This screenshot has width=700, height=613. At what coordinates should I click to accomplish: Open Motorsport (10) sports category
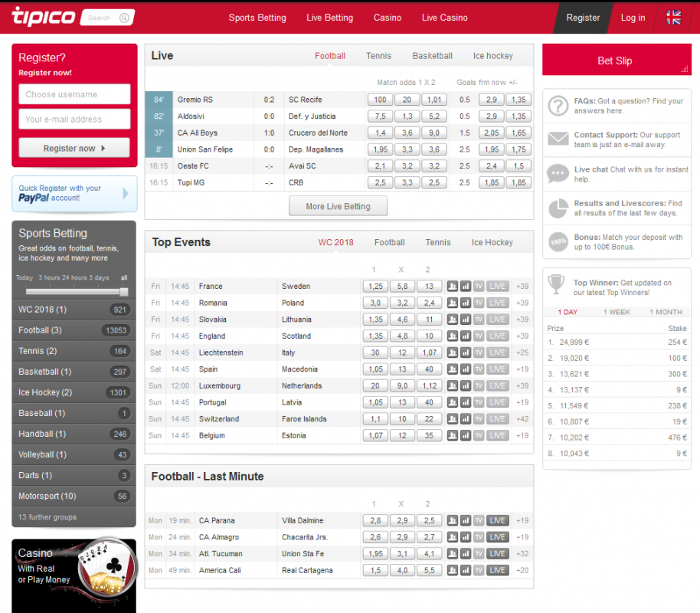[74, 496]
